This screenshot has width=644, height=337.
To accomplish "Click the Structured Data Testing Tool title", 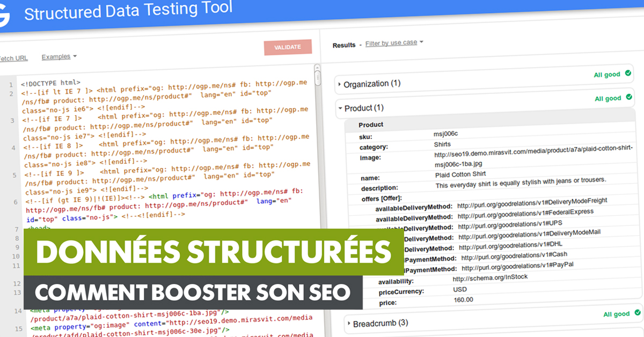I will 128,12.
